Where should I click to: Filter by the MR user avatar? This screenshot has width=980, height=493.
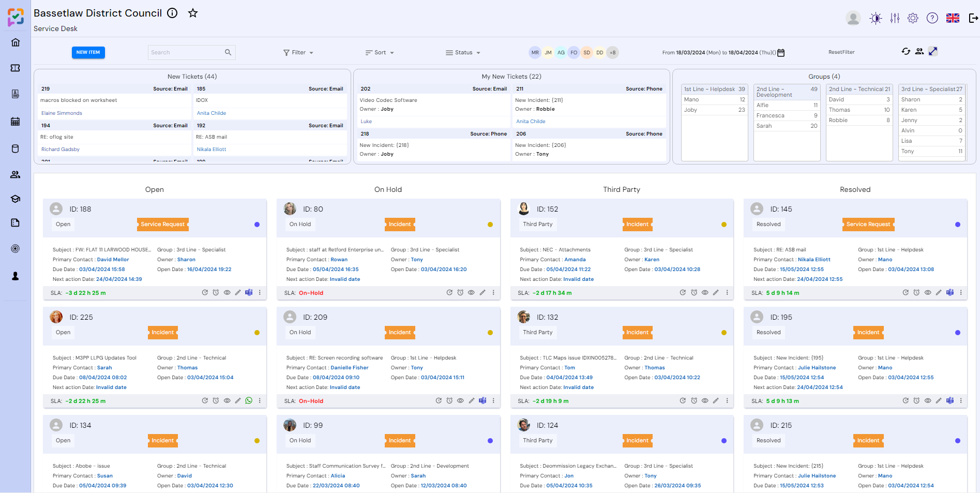pos(535,53)
